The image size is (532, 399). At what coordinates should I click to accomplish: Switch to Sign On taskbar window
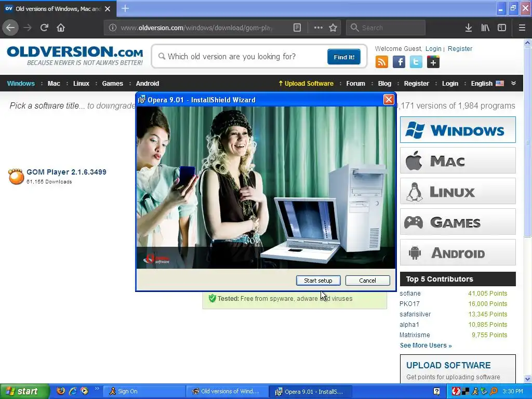click(x=144, y=391)
